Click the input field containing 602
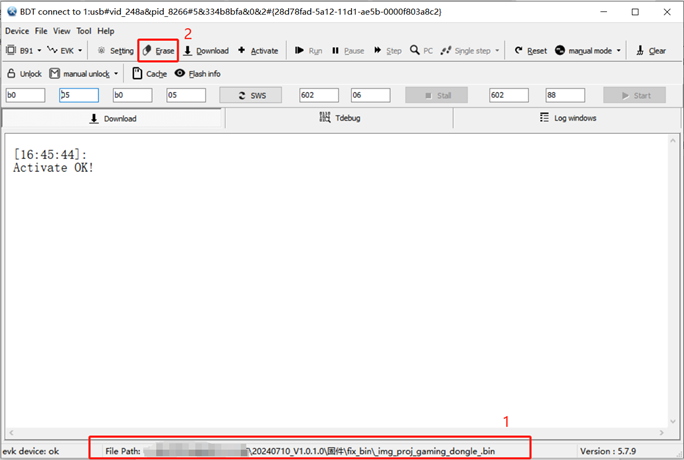 pos(318,95)
